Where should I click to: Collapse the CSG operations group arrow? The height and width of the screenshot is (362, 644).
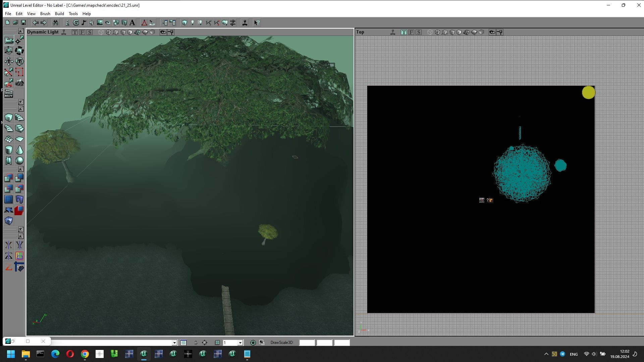click(x=21, y=169)
